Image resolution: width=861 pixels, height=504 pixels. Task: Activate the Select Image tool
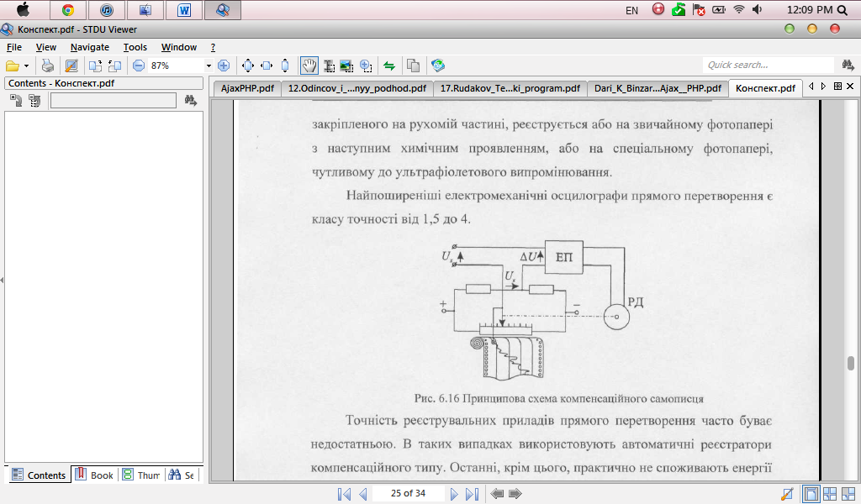click(x=346, y=66)
